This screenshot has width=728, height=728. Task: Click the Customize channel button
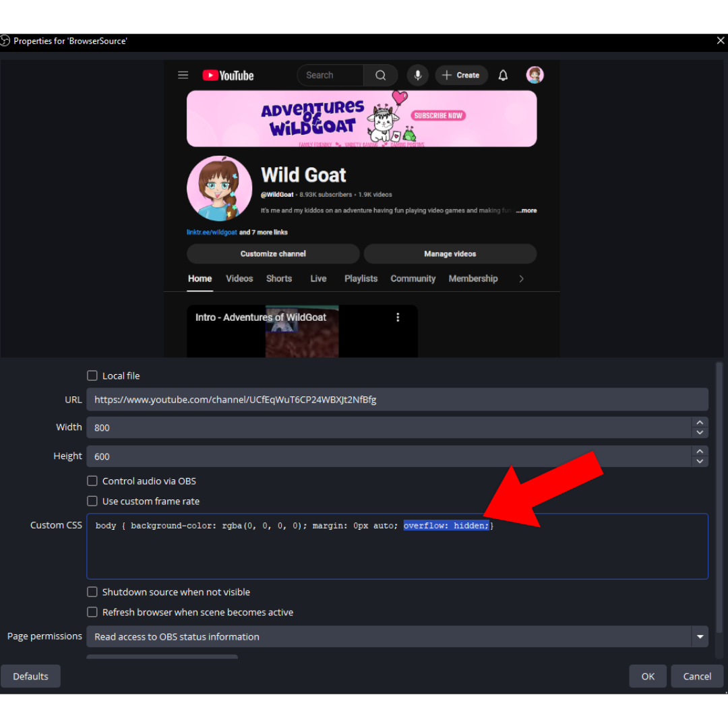pos(274,253)
